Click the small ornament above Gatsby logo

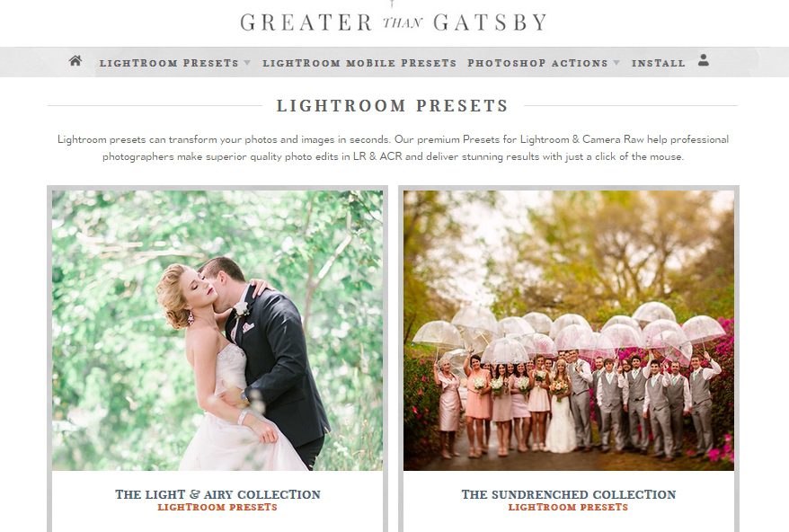click(393, 4)
